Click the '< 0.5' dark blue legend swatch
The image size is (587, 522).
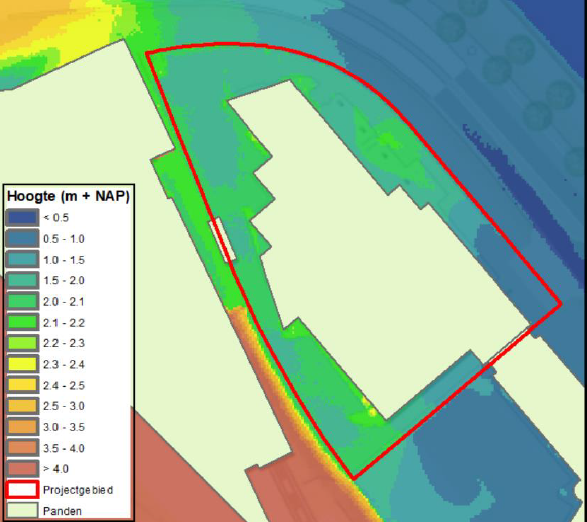tap(22, 218)
